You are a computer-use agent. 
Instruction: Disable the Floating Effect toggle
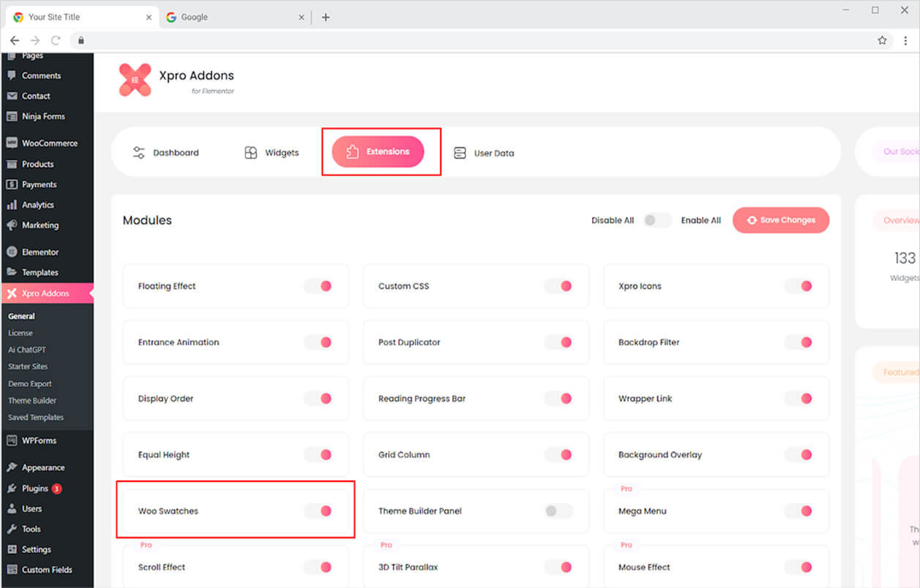coord(319,286)
